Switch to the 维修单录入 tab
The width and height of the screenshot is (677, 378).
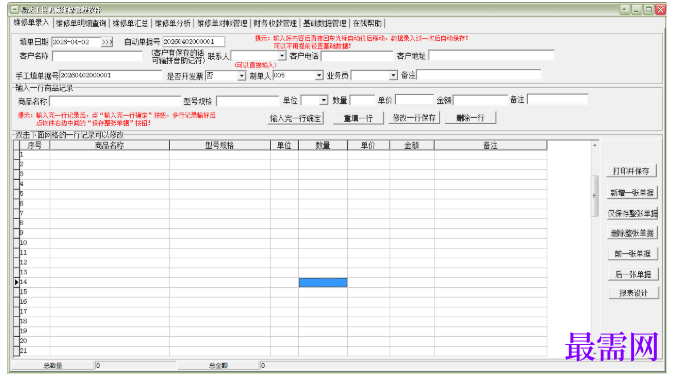click(x=31, y=22)
